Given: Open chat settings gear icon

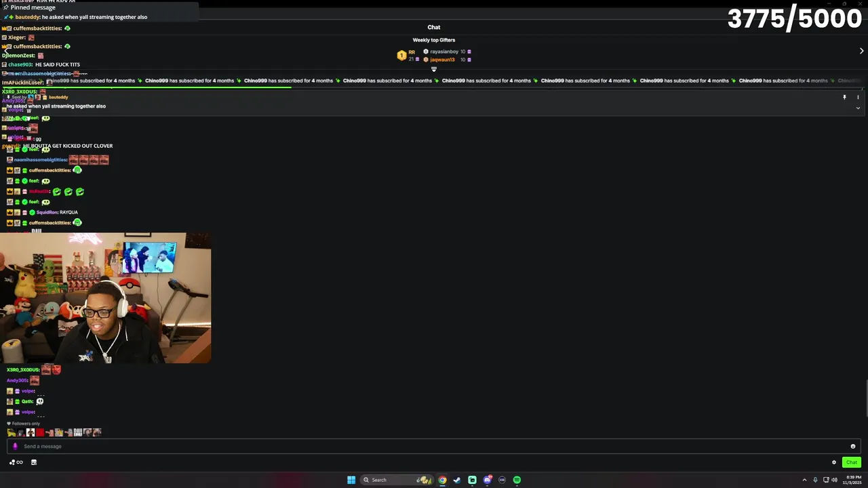Looking at the screenshot, I should coord(834,462).
